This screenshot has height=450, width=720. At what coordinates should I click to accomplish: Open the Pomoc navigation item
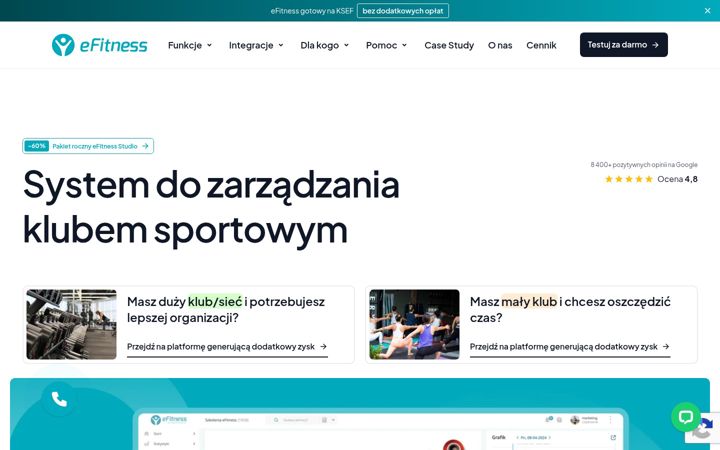tap(381, 45)
